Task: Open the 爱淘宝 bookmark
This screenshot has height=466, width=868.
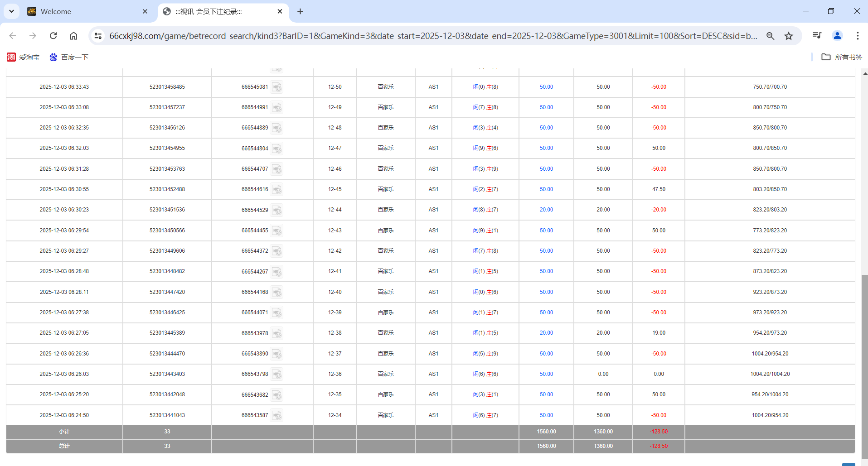Action: click(x=24, y=57)
